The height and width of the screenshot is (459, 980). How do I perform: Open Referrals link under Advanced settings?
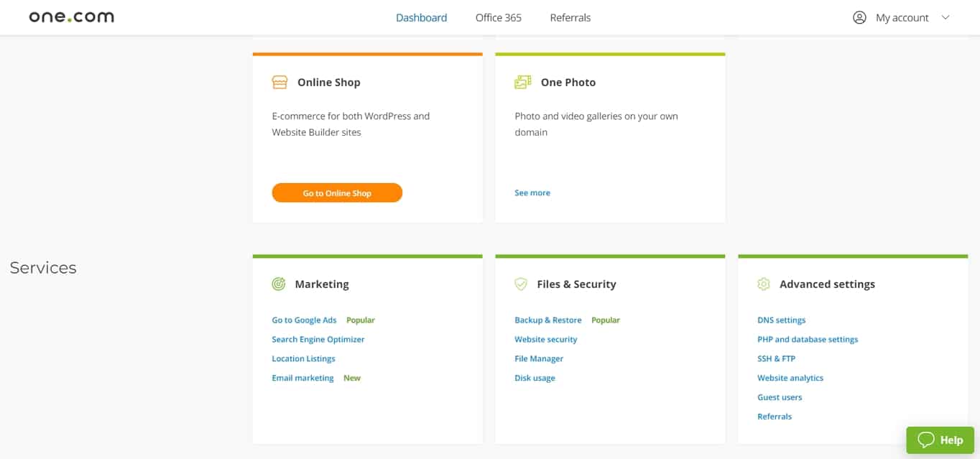coord(775,417)
